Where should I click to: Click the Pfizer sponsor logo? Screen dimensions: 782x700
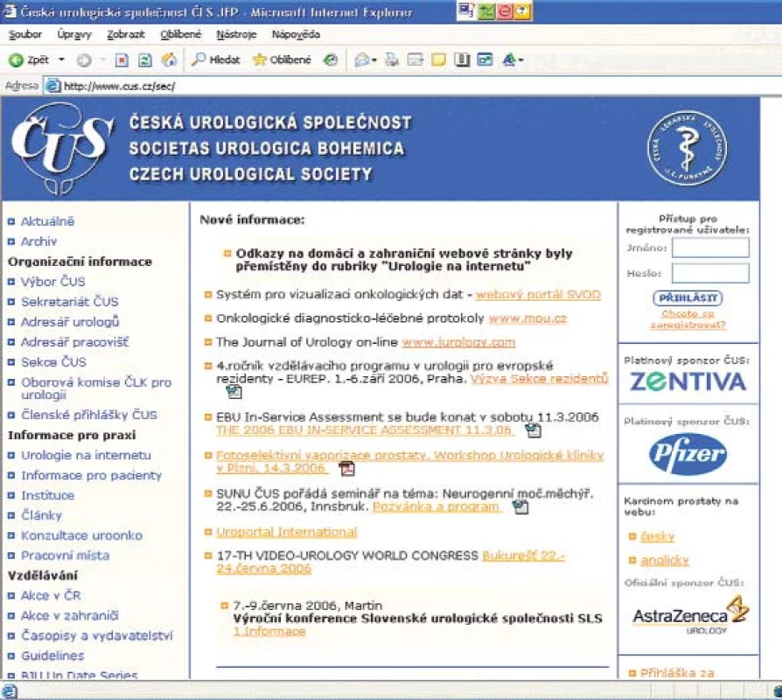coord(688,454)
